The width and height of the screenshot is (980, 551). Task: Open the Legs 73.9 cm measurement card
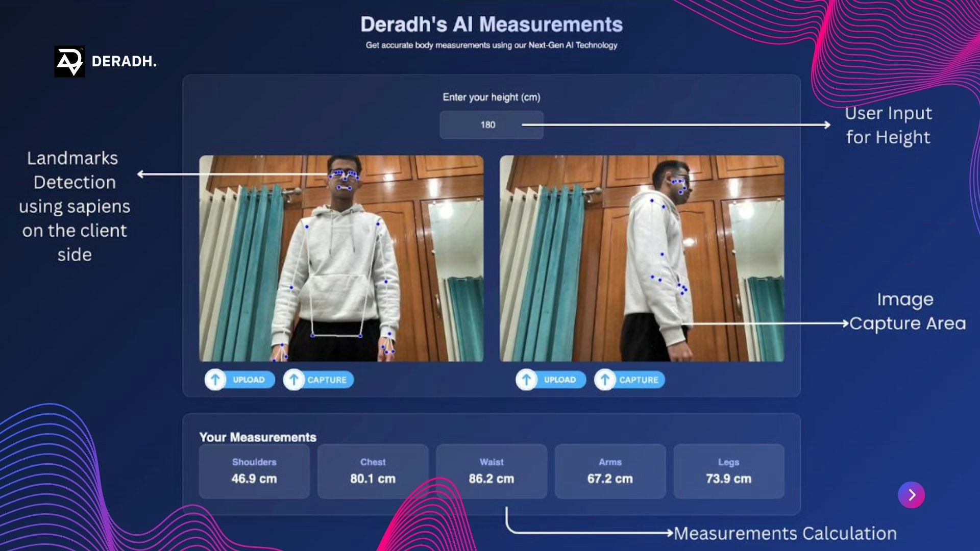[x=728, y=471]
